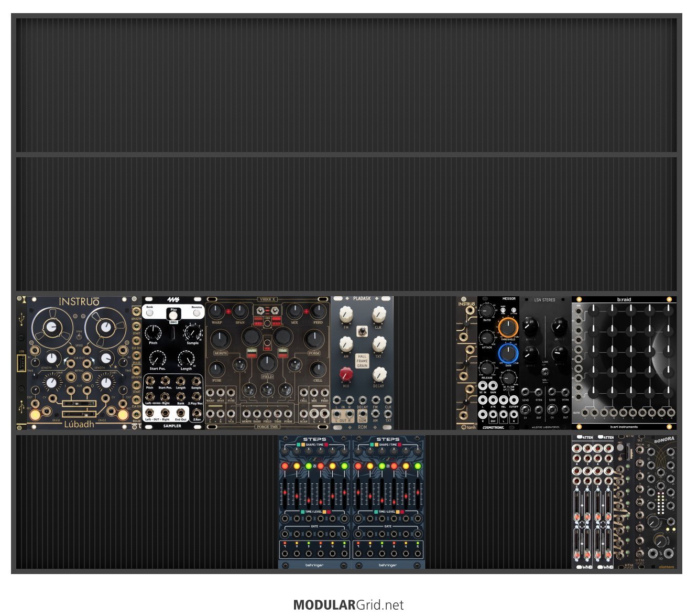Viewport: 698px width, 616px height.
Task: Click the orange THRESHOLD knob on Messor
Action: click(x=508, y=328)
